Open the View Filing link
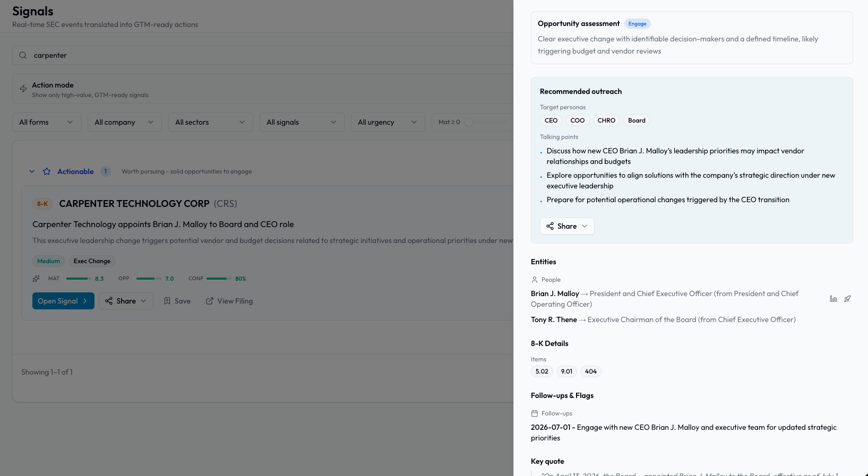The image size is (868, 476). click(229, 301)
